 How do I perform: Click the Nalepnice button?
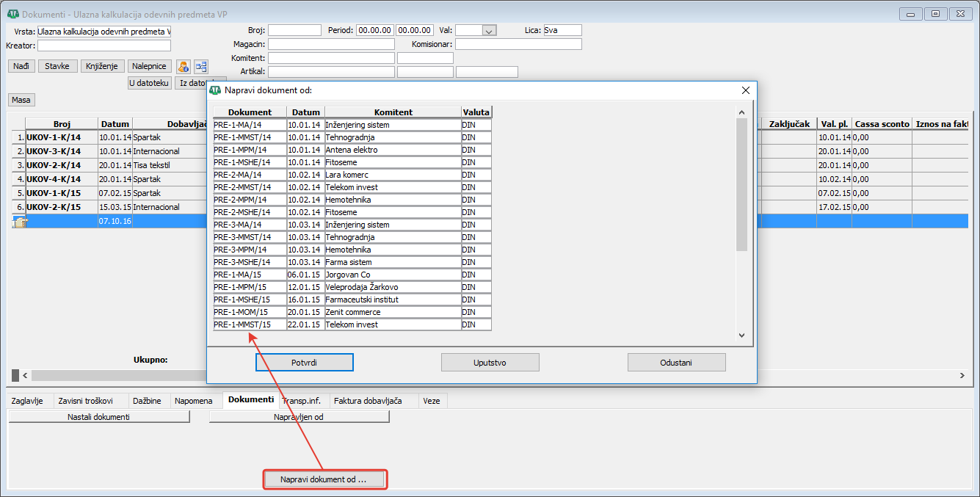click(150, 66)
